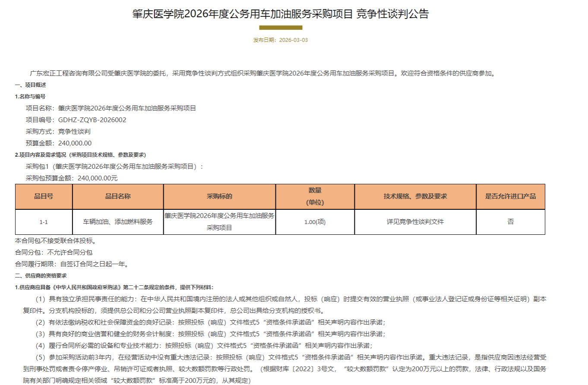Select the 1.00(项) quantity cell
Image resolution: width=588 pixels, height=385 pixels.
[x=315, y=222]
